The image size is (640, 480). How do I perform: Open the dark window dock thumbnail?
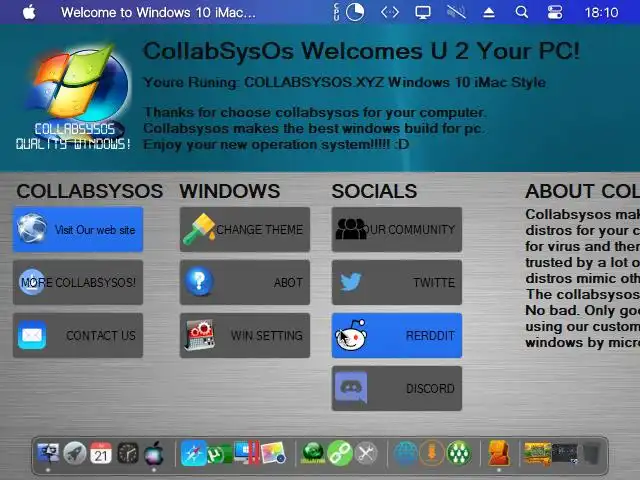pyautogui.click(x=565, y=453)
